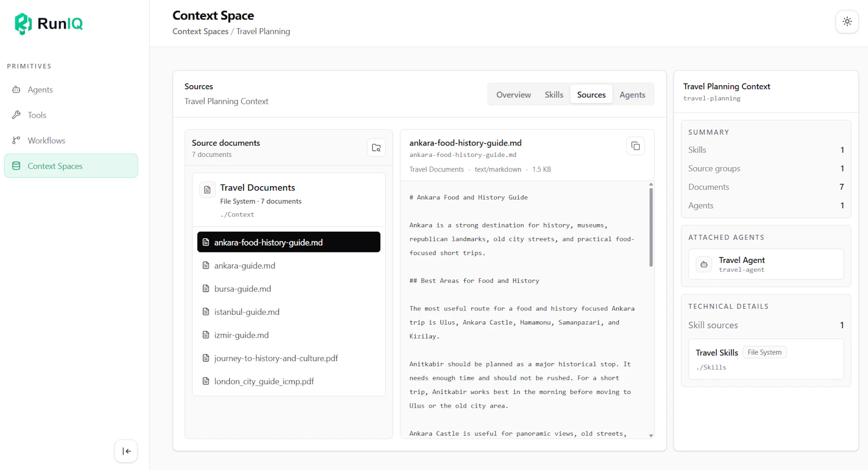Click the Tools wrench icon in sidebar
Viewport: 868px width, 470px height.
(x=16, y=115)
